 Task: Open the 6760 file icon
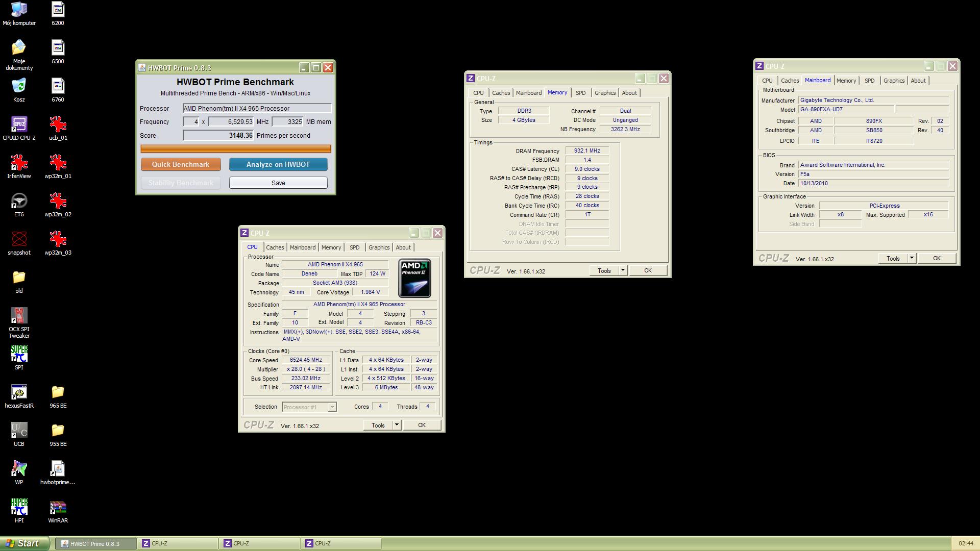pyautogui.click(x=58, y=90)
